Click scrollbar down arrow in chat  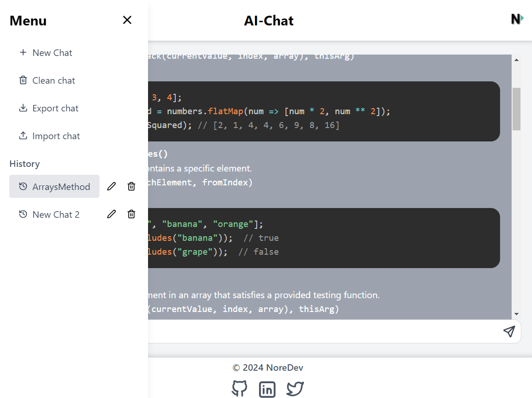click(x=516, y=314)
